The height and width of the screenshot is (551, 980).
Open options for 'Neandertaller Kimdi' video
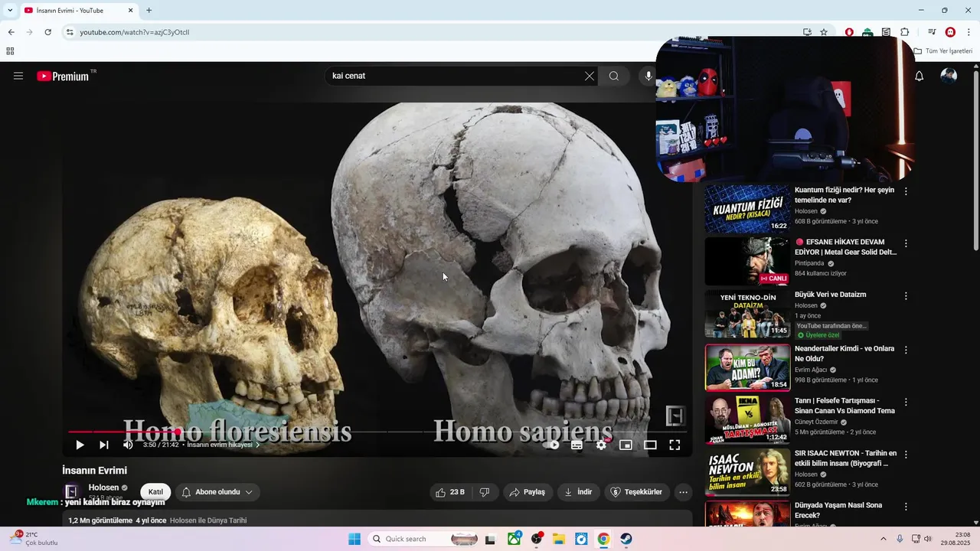pyautogui.click(x=906, y=350)
